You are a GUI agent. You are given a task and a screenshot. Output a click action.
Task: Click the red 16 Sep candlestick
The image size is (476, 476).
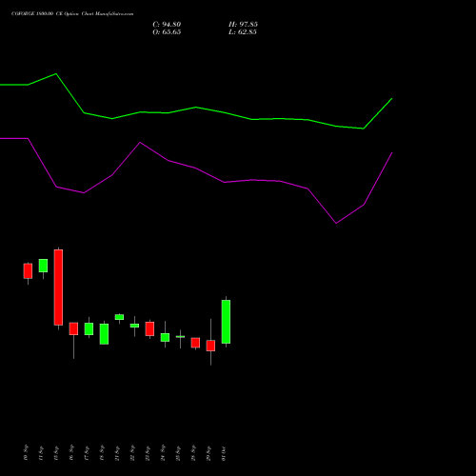pos(73,328)
